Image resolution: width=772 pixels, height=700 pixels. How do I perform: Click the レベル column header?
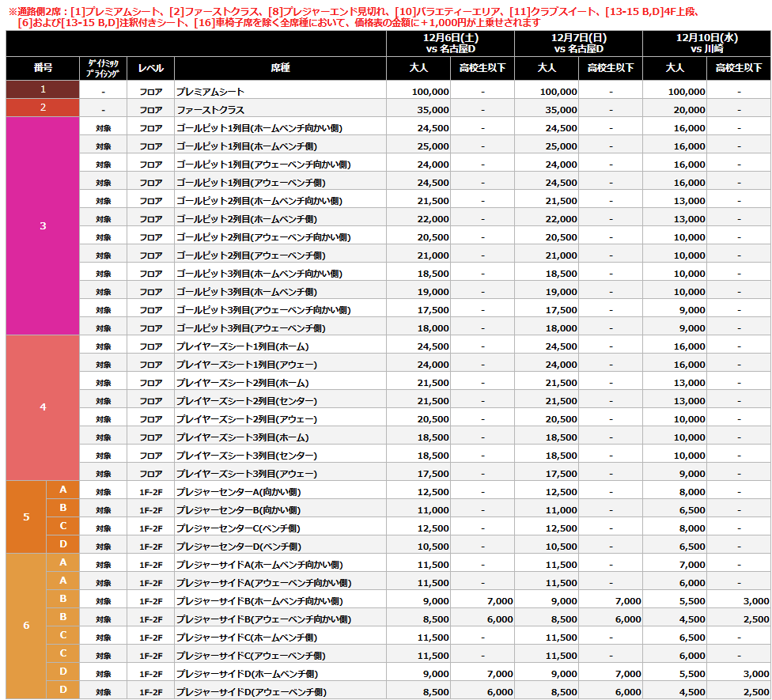click(x=150, y=68)
